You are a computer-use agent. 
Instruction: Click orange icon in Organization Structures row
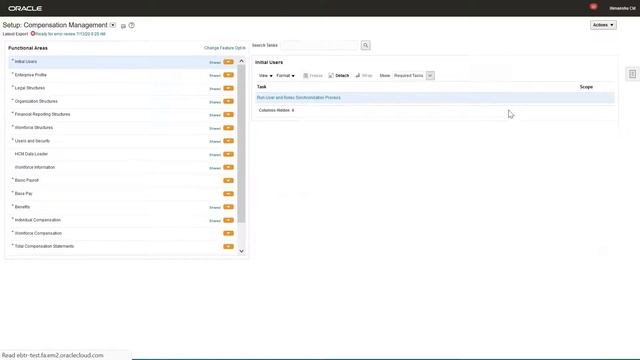click(229, 101)
